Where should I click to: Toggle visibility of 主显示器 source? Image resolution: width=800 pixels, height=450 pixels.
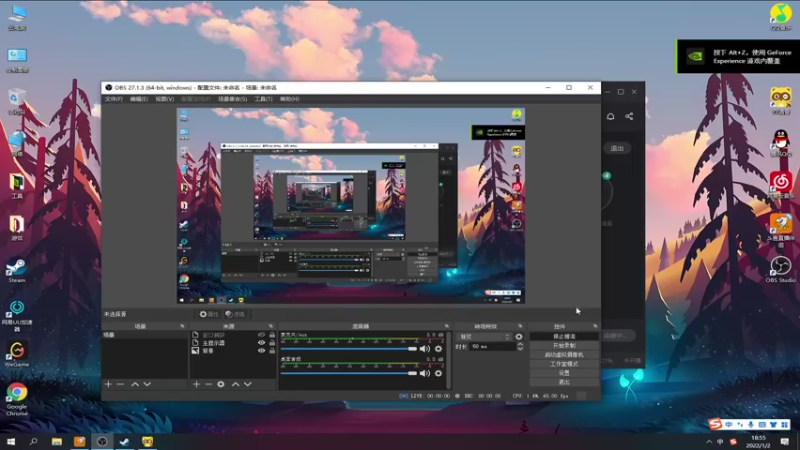coord(261,343)
